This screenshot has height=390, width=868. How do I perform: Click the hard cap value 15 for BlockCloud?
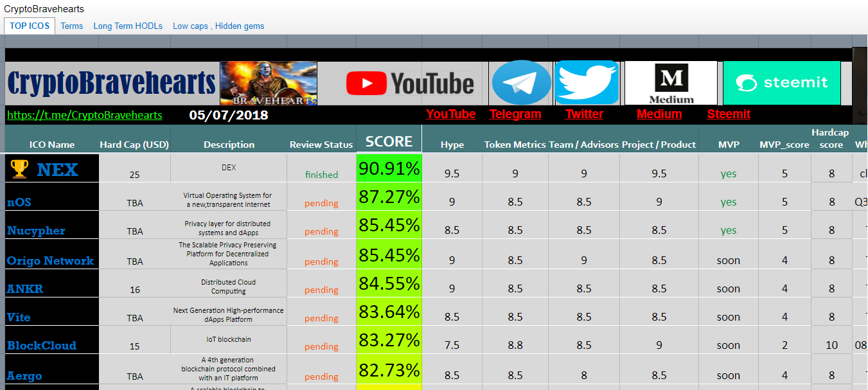point(134,346)
